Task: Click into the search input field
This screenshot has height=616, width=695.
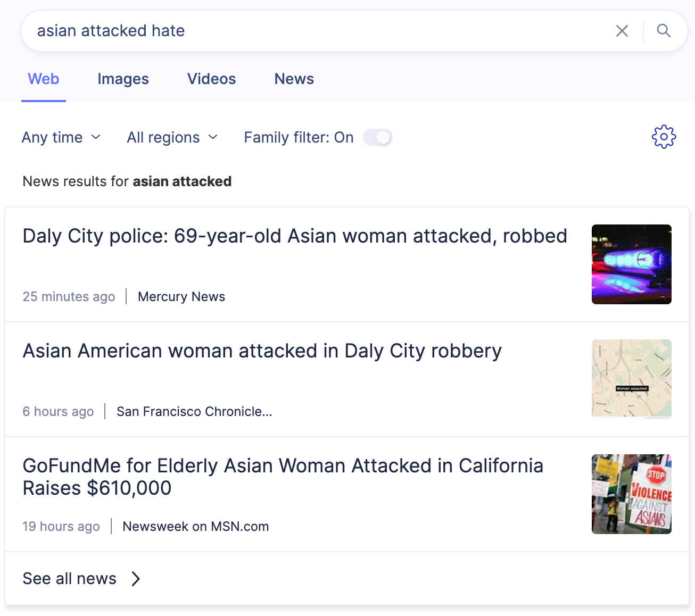Action: click(319, 31)
